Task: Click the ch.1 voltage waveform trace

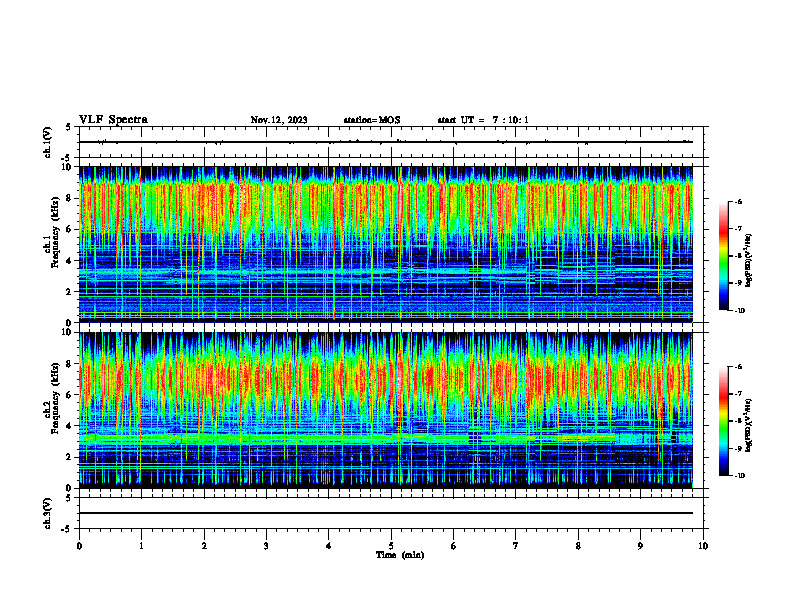Action: 386,142
